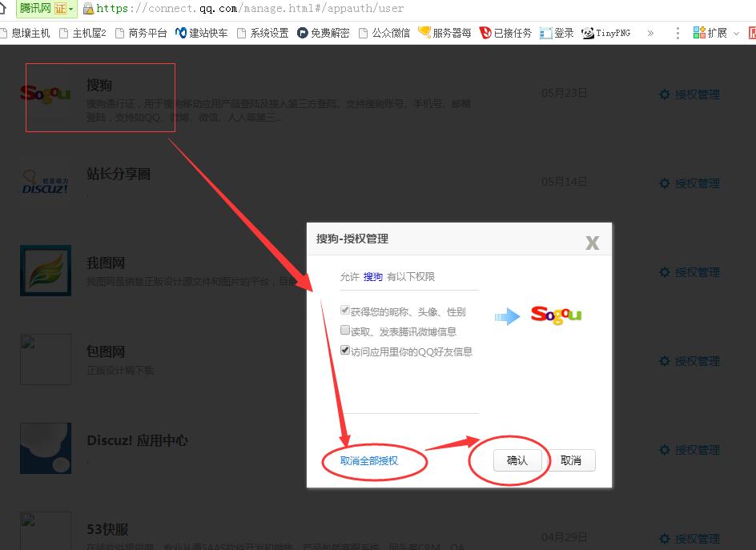Open the 免费解密 bookmark
The image size is (756, 550).
[x=323, y=33]
